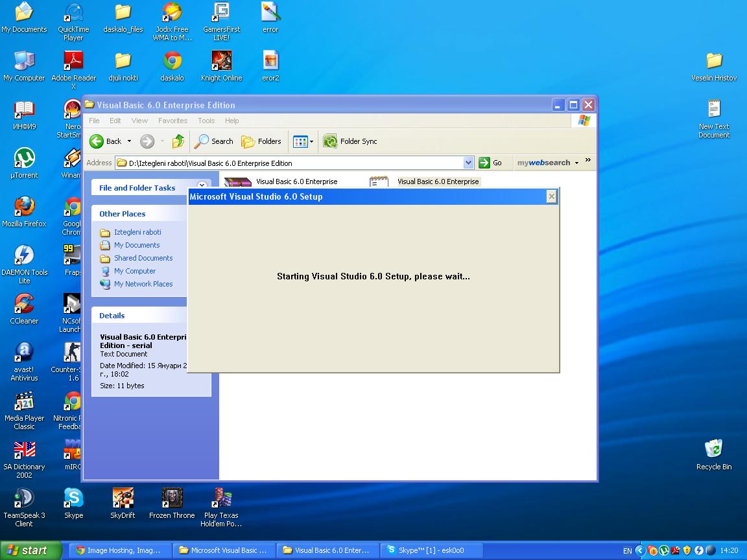Open My Documents desktop icon
The height and width of the screenshot is (560, 747).
click(x=24, y=18)
